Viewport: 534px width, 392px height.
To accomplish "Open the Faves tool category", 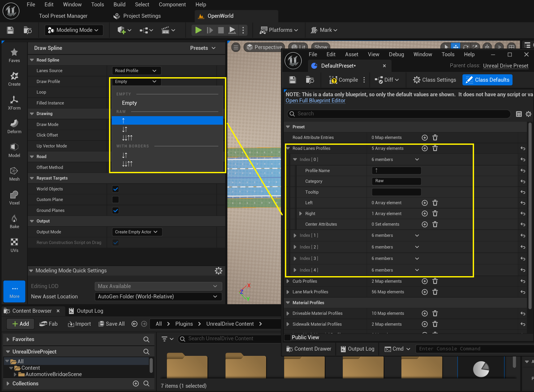I will point(14,55).
